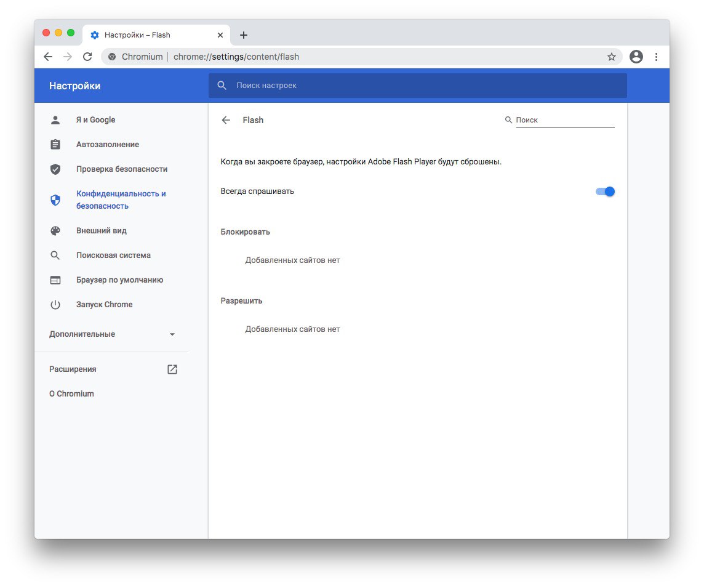Open the О Chromium page

click(71, 394)
